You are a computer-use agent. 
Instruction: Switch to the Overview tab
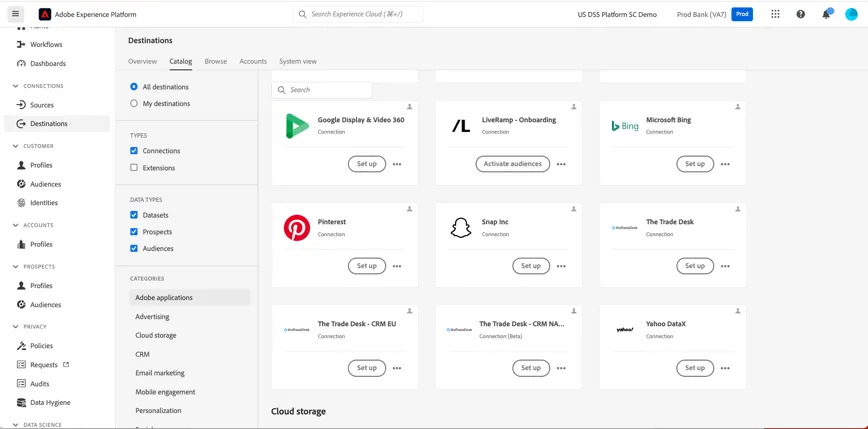tap(142, 61)
